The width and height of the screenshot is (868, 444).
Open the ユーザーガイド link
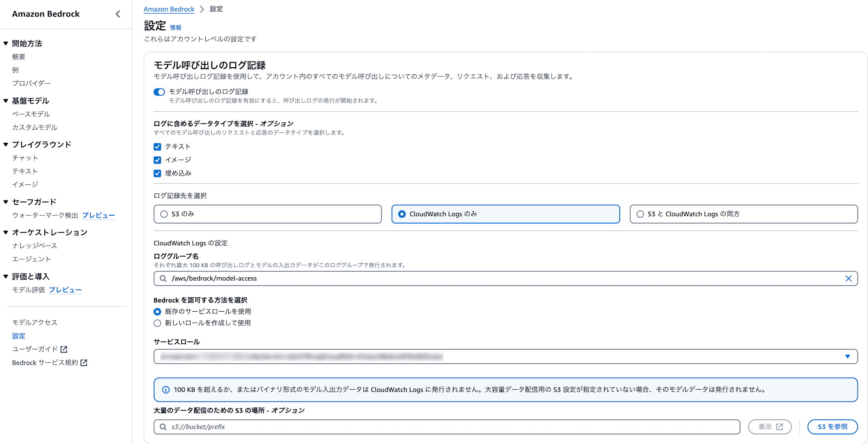[35, 349]
